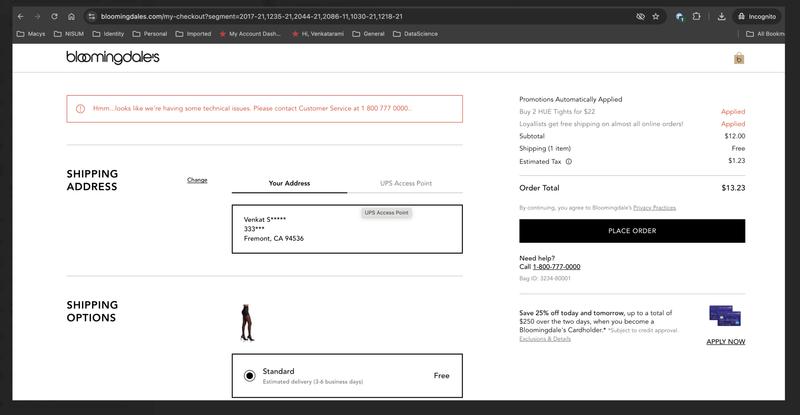800x415 pixels.
Task: Open My Account Dash bookmark
Action: click(250, 34)
